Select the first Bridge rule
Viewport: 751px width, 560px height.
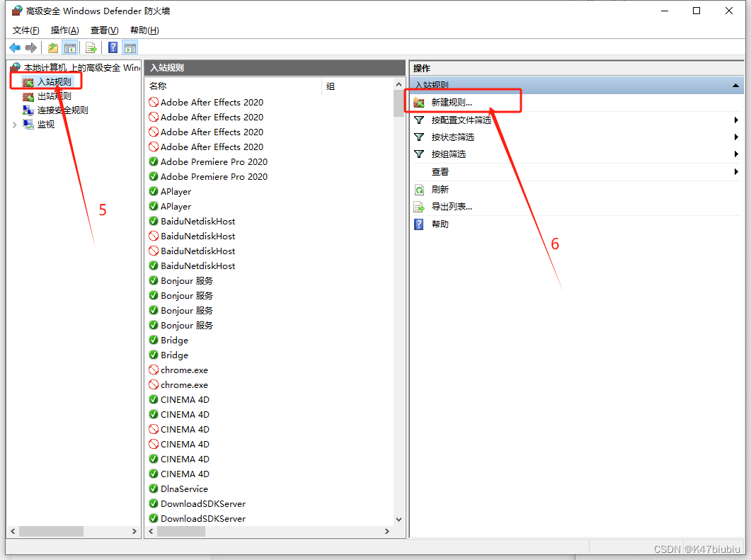coord(174,340)
